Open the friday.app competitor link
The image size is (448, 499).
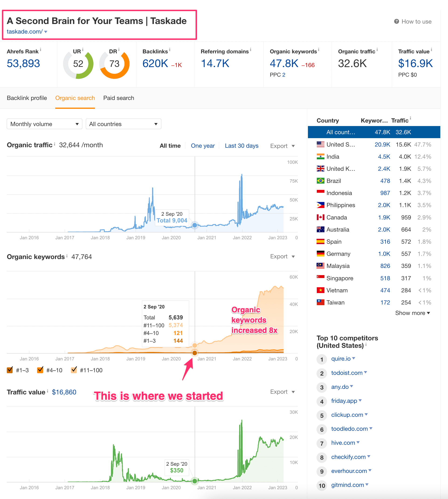344,401
